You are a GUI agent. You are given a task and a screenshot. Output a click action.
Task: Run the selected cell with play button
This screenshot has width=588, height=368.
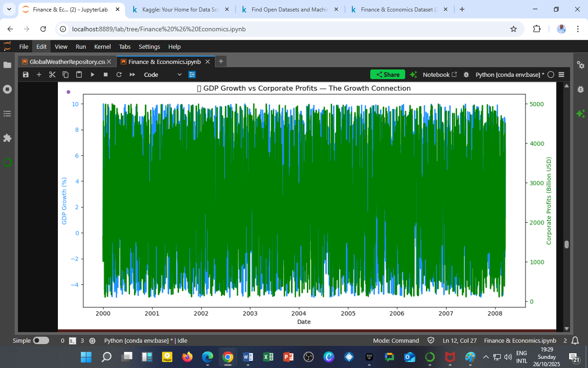(92, 75)
